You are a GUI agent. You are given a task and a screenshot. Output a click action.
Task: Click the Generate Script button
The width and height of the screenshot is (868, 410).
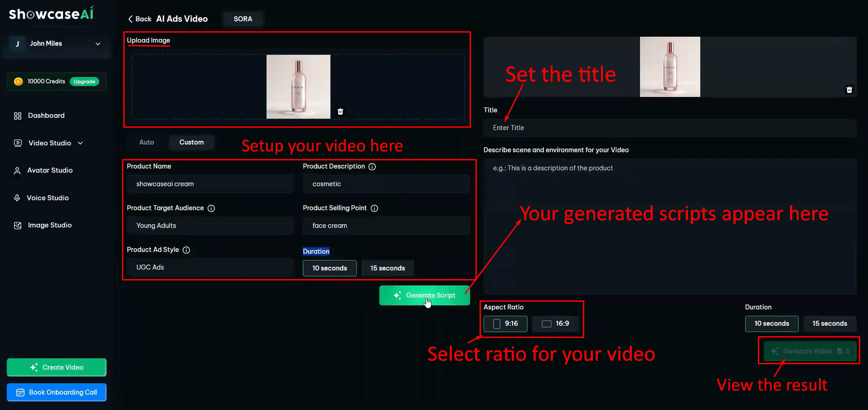coord(424,295)
